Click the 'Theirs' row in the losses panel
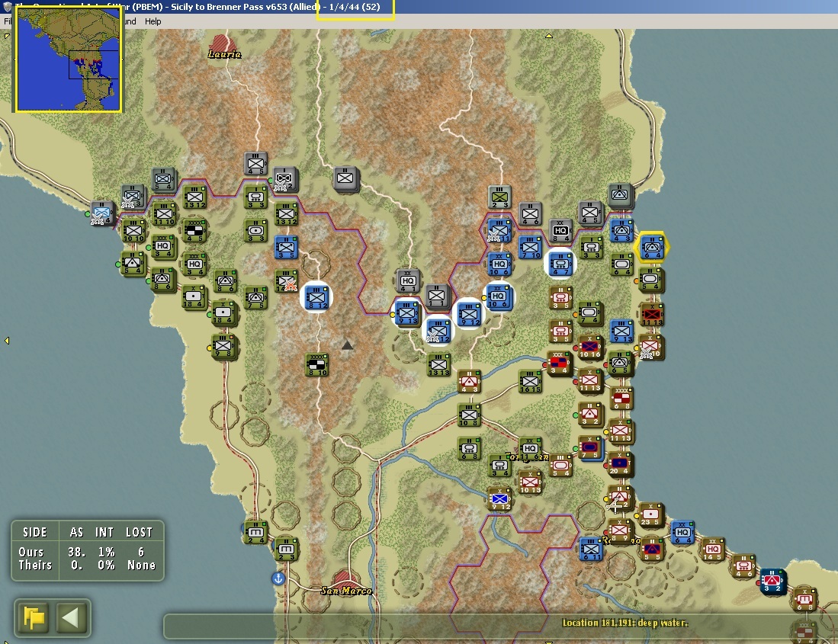The height and width of the screenshot is (644, 838). click(x=87, y=565)
